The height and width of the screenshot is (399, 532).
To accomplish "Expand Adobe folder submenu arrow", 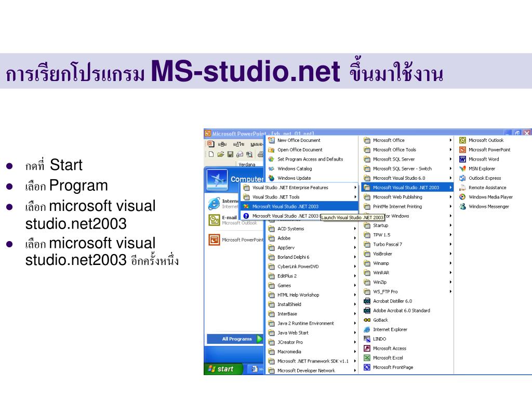I will pos(355,238).
